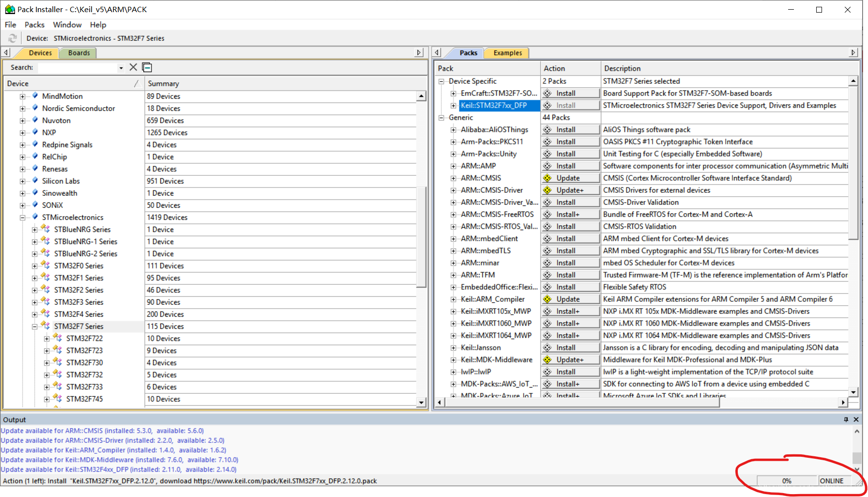Click the STM32F4 Series family icon

point(46,313)
